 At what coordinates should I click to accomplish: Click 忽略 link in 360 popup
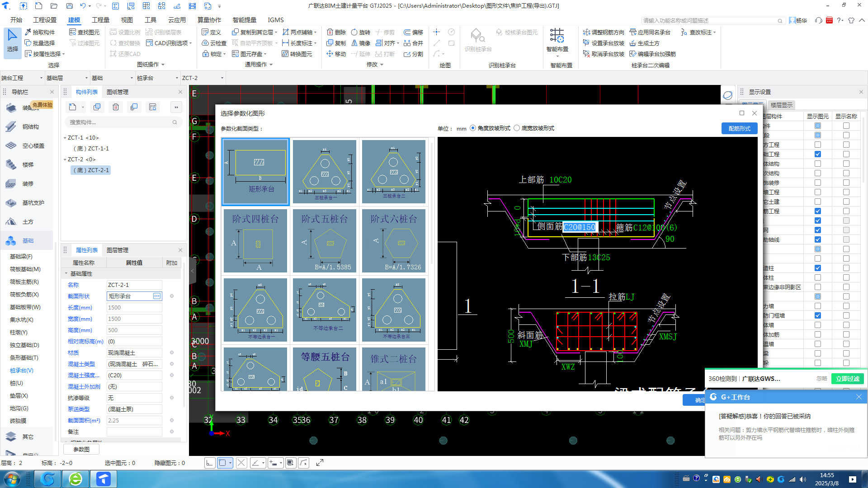[x=821, y=379]
